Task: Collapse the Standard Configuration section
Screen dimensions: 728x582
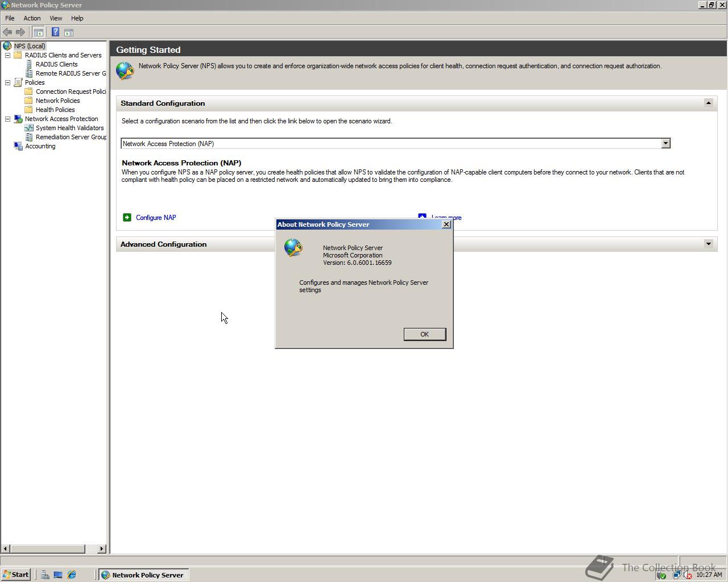Action: [708, 103]
